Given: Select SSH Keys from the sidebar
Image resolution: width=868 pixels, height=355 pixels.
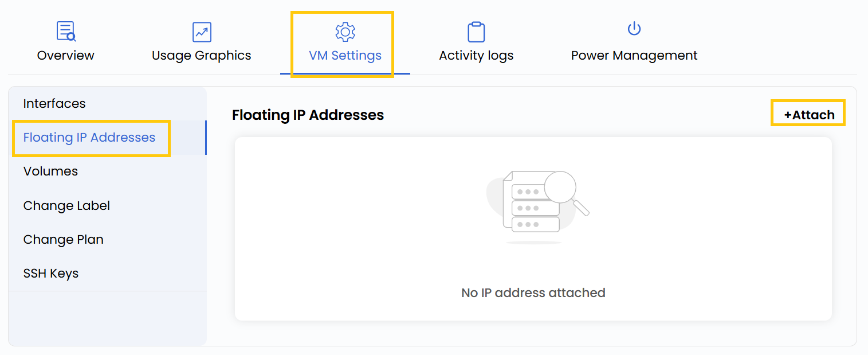Looking at the screenshot, I should click(51, 273).
